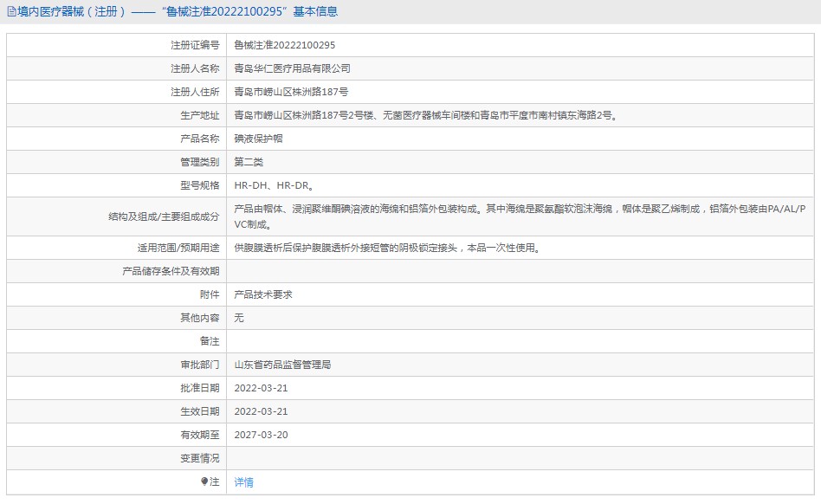This screenshot has height=504, width=821.
Task: Click the 注册人名称 label
Action: [195, 68]
